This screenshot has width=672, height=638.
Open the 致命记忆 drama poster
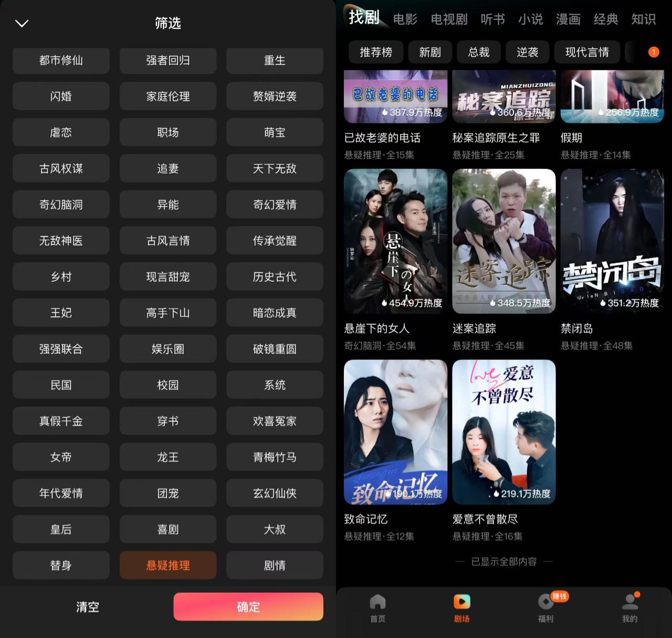[395, 432]
